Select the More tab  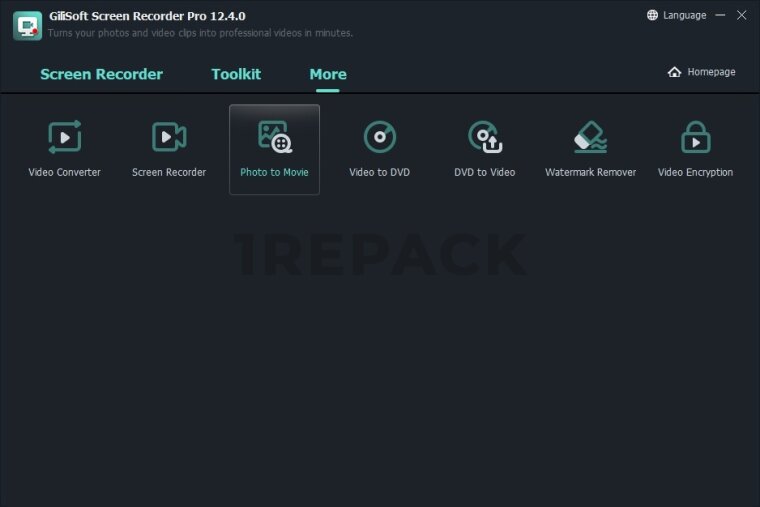pos(328,74)
